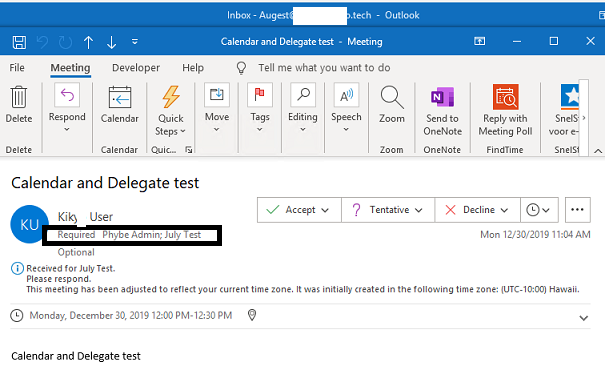Expand meeting details with chevron

tap(584, 318)
